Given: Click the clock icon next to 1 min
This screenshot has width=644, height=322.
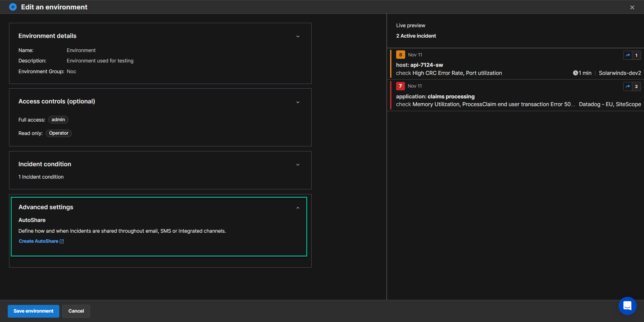Looking at the screenshot, I should [x=575, y=73].
